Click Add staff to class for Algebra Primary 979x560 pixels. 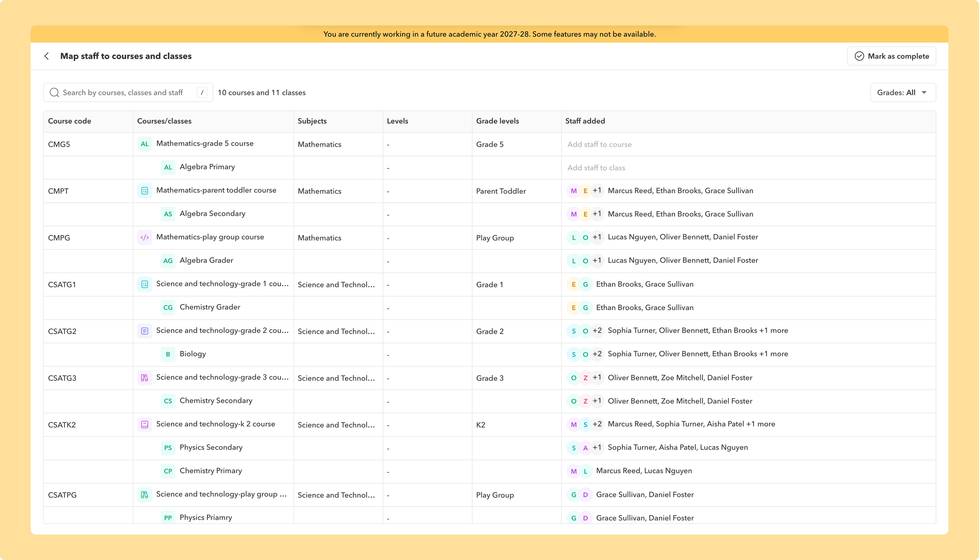[x=596, y=168]
